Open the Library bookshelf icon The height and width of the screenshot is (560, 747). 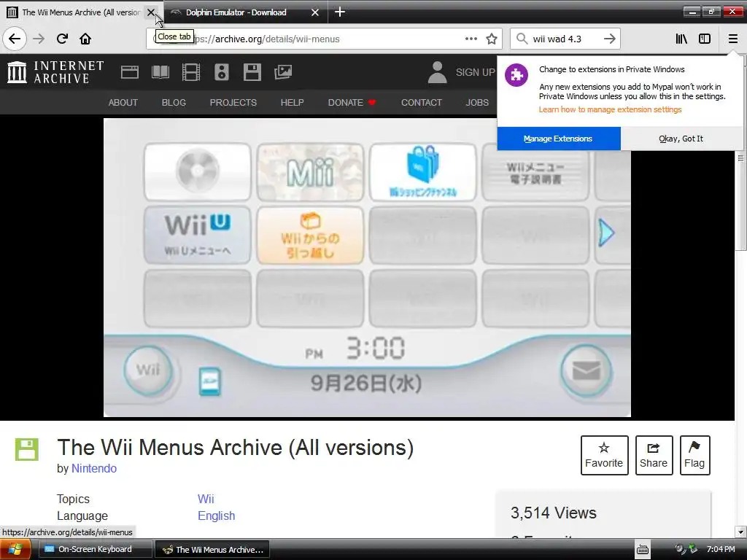coord(681,39)
